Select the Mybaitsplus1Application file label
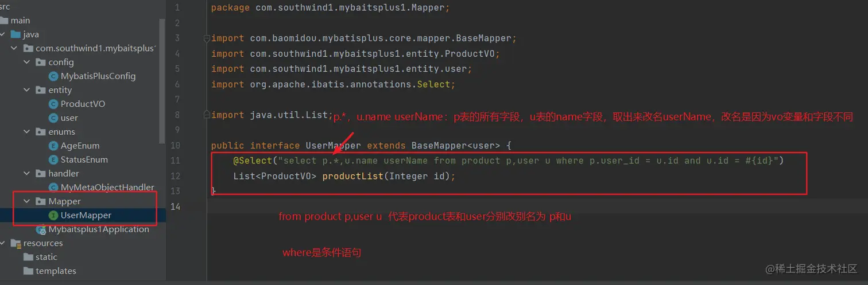Image resolution: width=868 pixels, height=285 pixels. [x=99, y=229]
